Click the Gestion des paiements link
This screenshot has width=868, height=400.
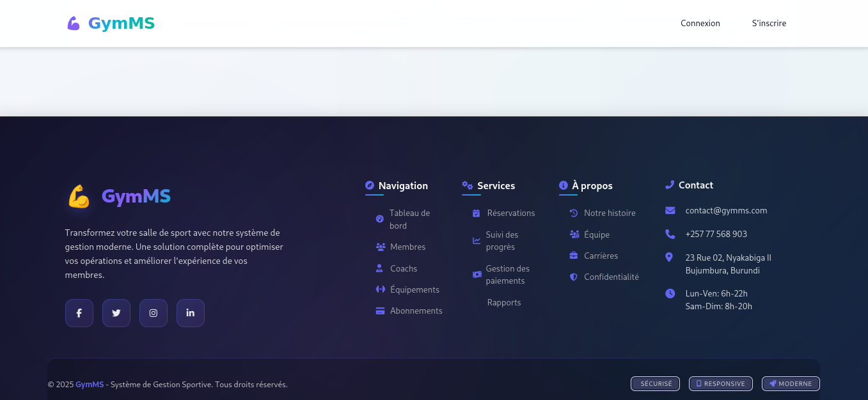click(507, 275)
